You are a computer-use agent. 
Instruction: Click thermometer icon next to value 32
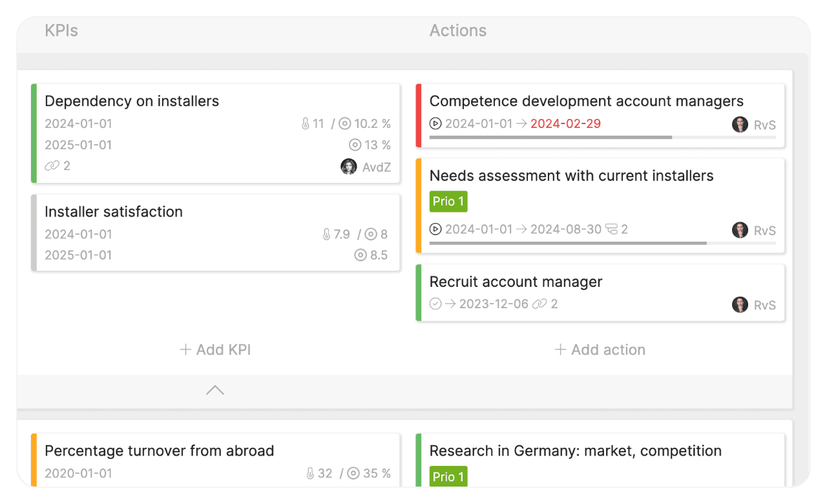pos(311,474)
